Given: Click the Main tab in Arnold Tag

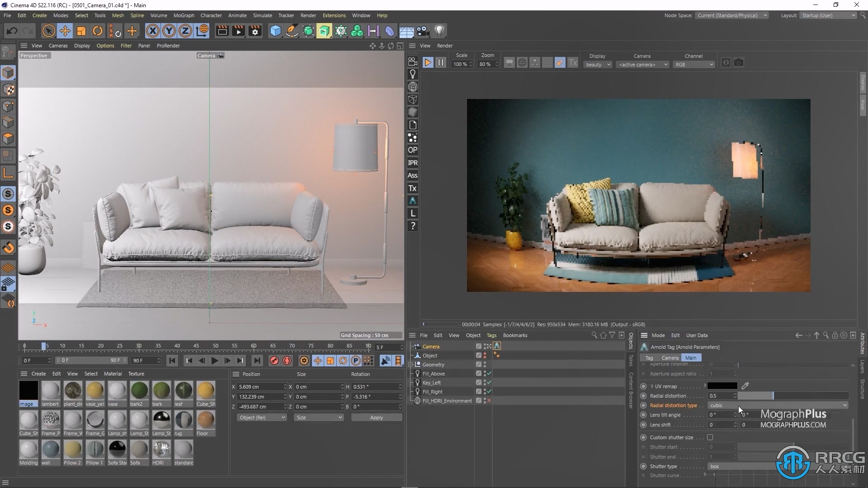Looking at the screenshot, I should (691, 357).
